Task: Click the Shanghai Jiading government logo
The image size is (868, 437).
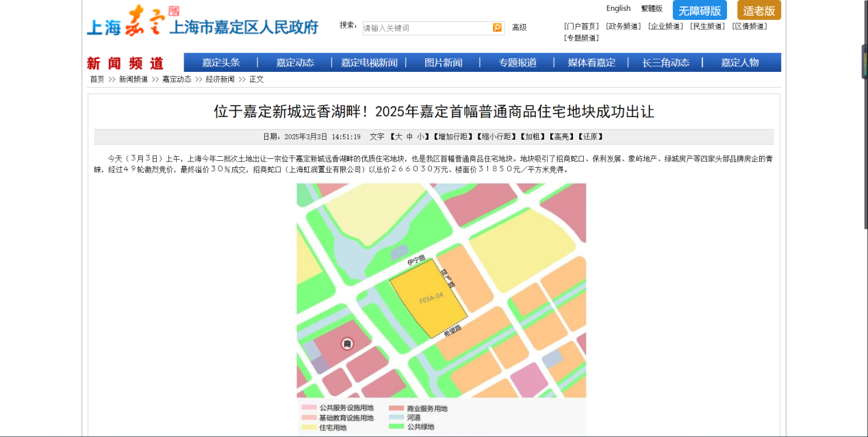Action: [203, 23]
